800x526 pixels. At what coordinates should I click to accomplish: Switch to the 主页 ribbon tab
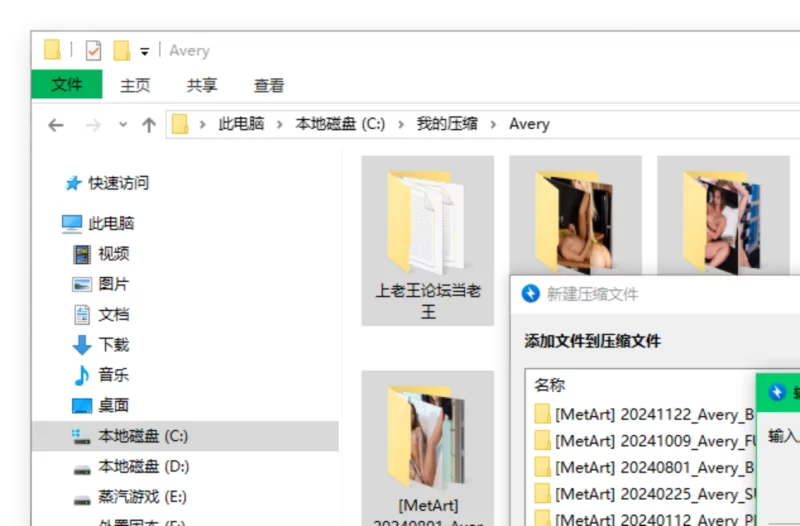click(135, 85)
